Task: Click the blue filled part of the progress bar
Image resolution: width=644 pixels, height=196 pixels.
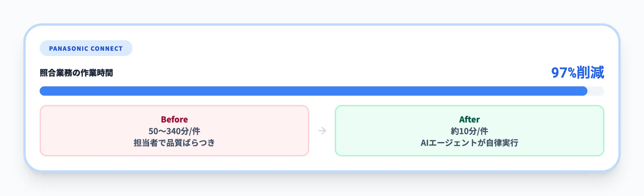Action: pos(313,91)
